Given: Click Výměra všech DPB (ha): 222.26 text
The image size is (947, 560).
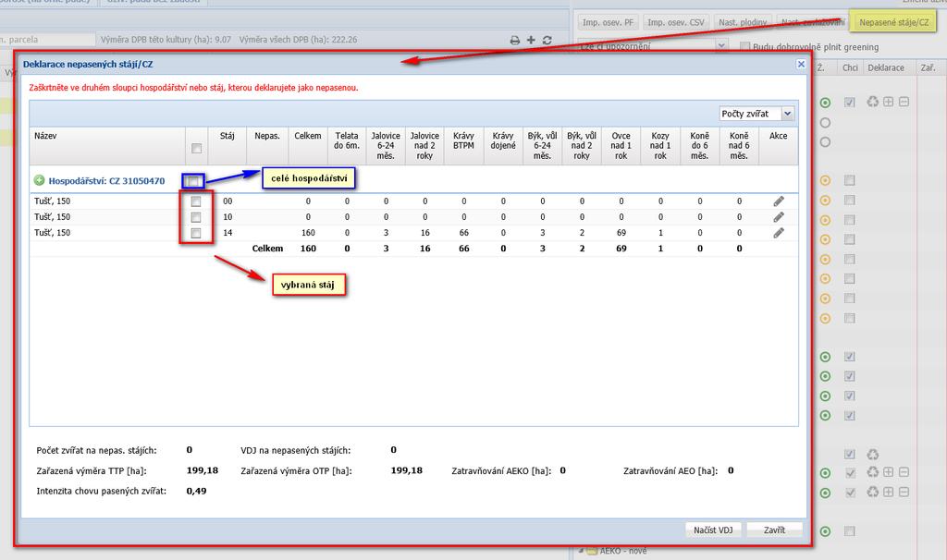Looking at the screenshot, I should click(x=298, y=39).
